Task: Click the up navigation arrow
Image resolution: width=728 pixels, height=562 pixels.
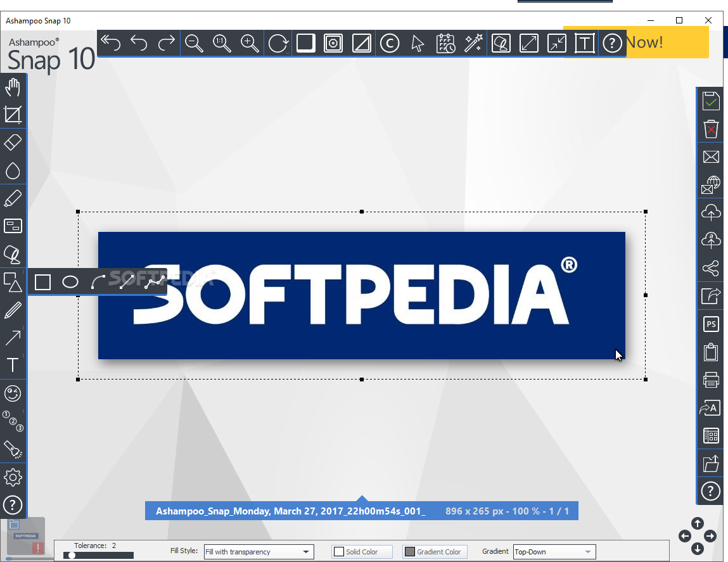Action: [698, 523]
